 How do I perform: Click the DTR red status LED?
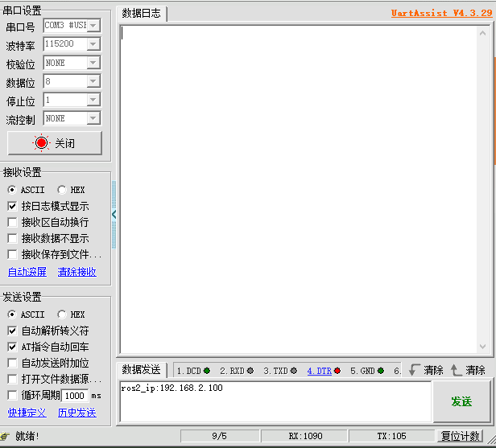(x=337, y=371)
